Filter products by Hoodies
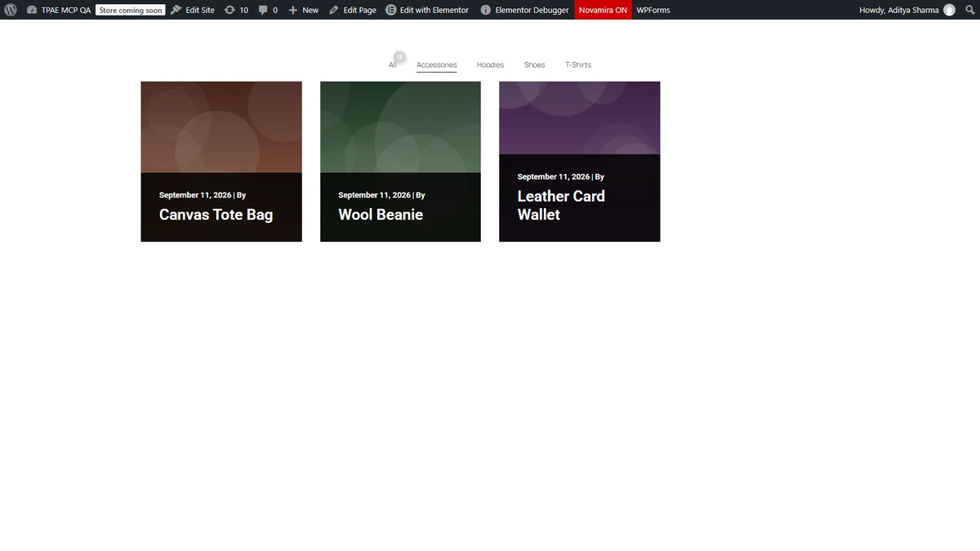 coord(491,64)
